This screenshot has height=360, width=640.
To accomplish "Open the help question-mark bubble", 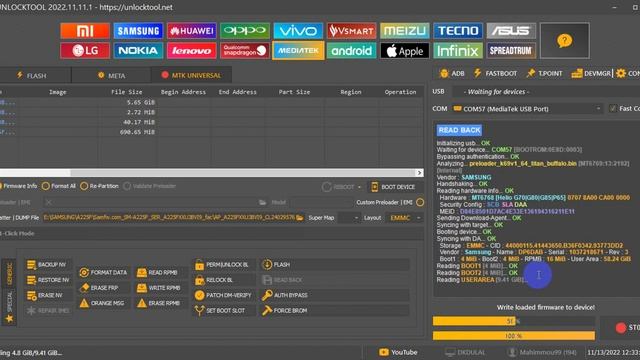I will coord(564,40).
